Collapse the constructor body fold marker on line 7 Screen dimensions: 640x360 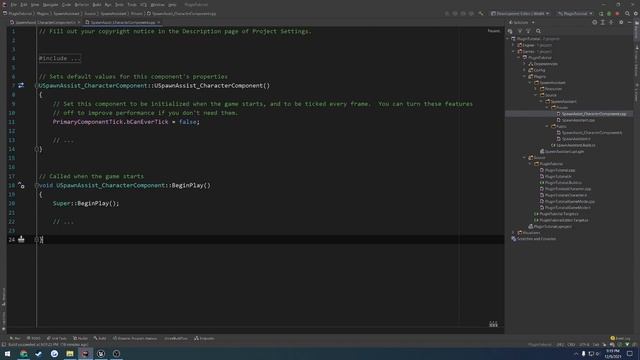click(36, 86)
